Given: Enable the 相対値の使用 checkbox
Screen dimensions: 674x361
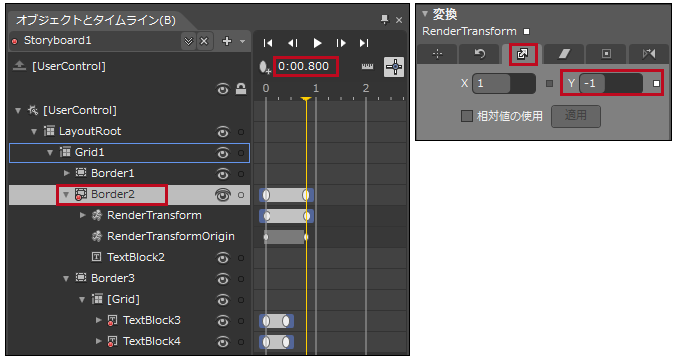Looking at the screenshot, I should 466,116.
